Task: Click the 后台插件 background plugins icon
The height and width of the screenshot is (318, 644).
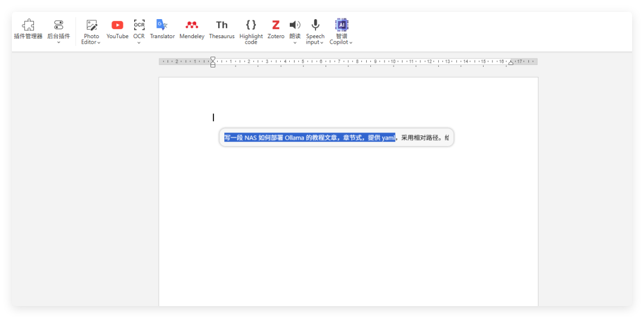Action: click(x=58, y=26)
